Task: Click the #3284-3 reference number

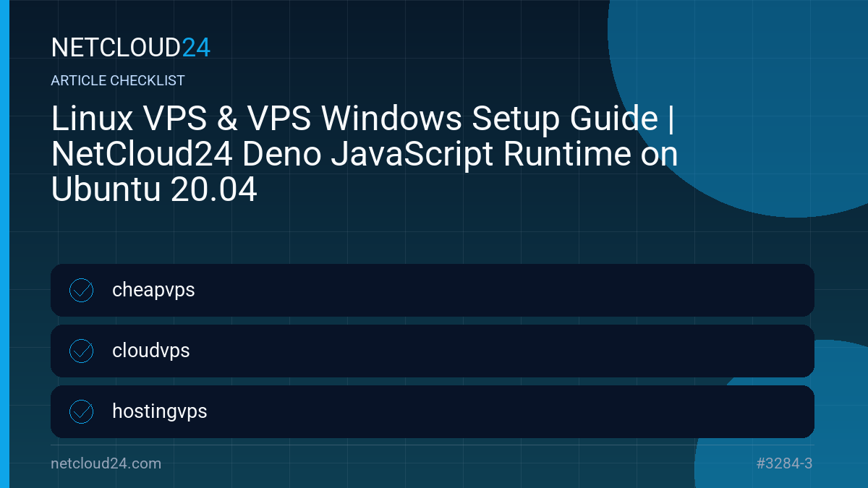Action: coord(784,463)
